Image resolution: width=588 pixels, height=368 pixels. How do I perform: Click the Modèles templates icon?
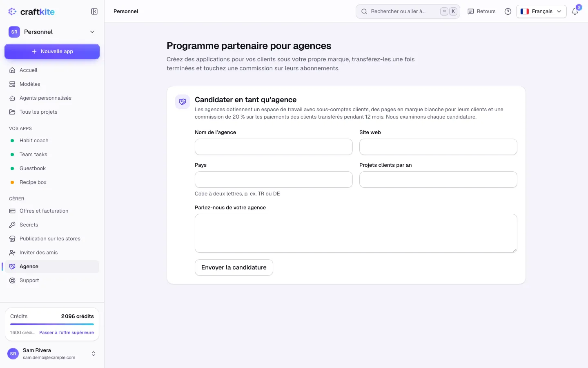pos(12,84)
